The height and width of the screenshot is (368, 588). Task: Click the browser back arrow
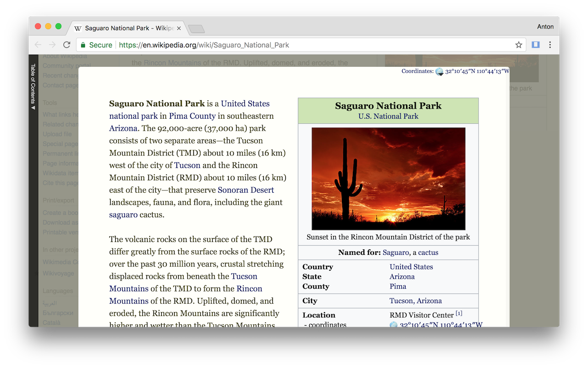click(38, 45)
